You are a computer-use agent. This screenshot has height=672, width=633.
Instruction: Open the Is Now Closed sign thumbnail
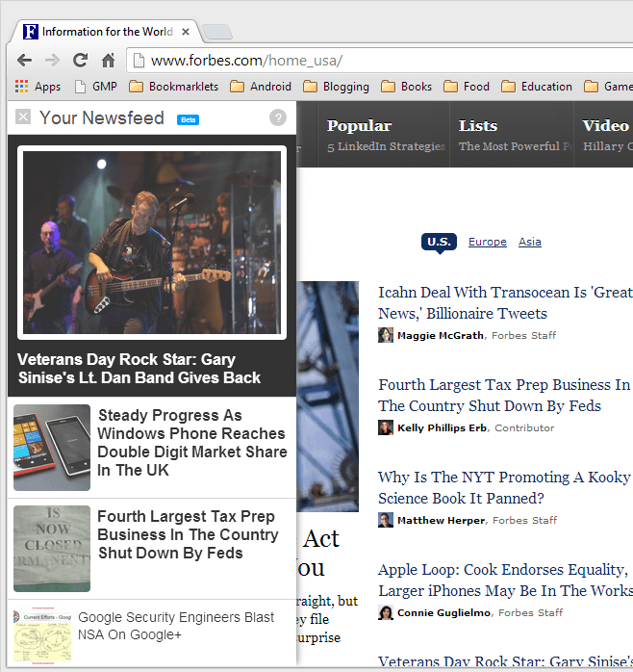click(x=52, y=549)
